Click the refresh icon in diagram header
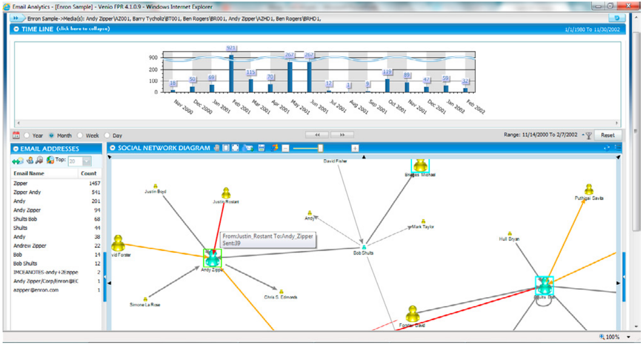The image size is (644, 344). (607, 148)
